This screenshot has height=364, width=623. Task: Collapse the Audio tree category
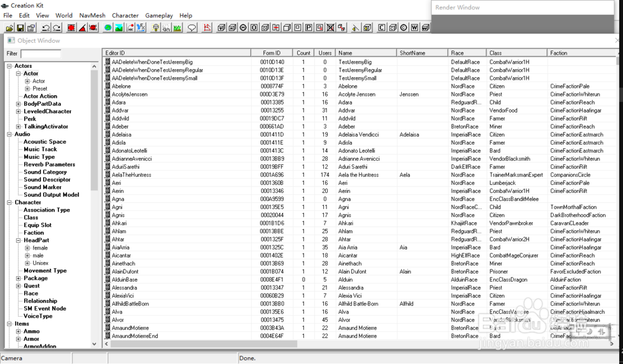pyautogui.click(x=9, y=134)
